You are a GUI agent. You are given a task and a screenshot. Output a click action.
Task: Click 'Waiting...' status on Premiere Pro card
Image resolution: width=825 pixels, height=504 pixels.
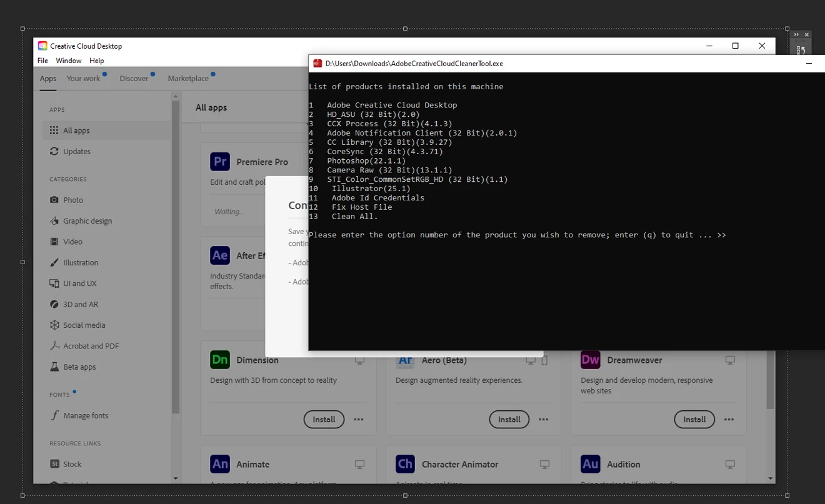[x=229, y=212]
